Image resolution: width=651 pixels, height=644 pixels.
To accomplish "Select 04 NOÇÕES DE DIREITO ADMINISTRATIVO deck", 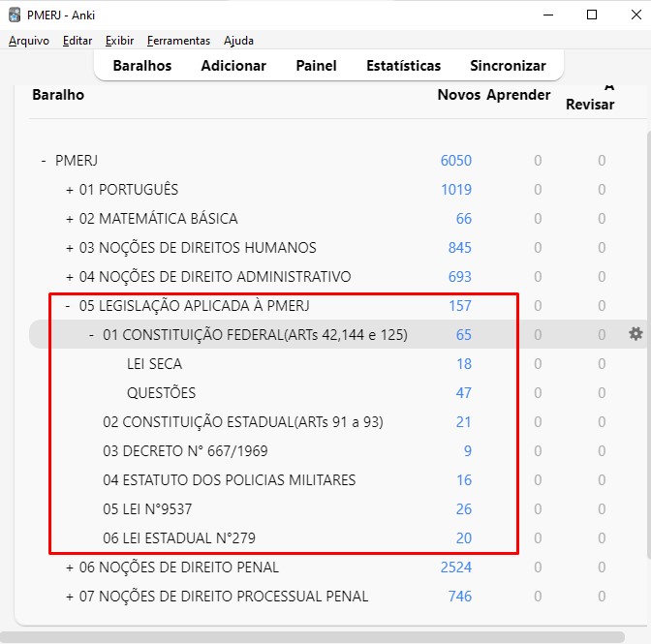I will coord(215,277).
